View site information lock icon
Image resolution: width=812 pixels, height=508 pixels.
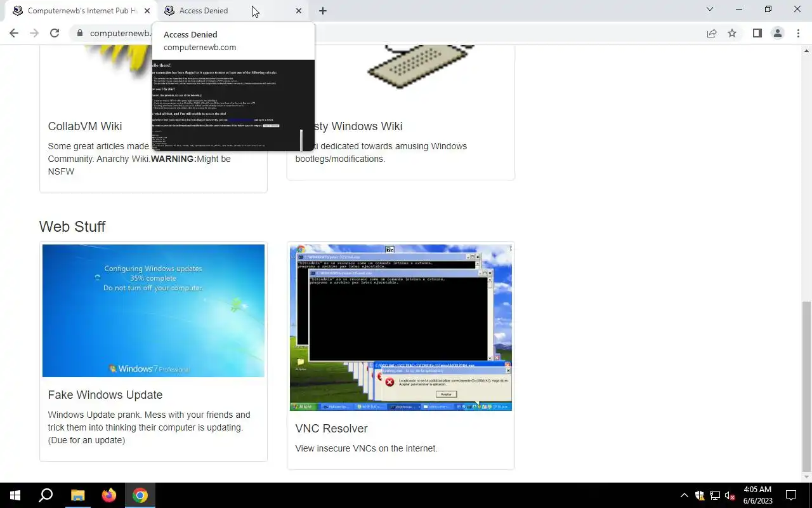click(x=79, y=33)
